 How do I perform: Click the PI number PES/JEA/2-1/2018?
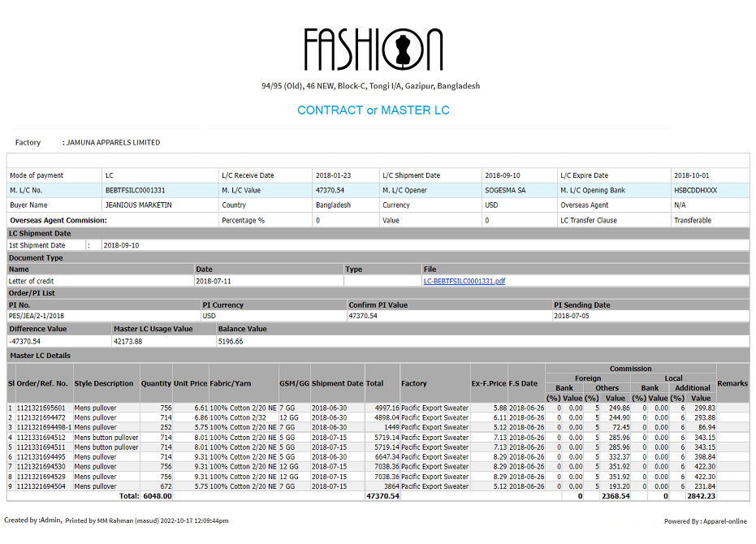[x=36, y=316]
